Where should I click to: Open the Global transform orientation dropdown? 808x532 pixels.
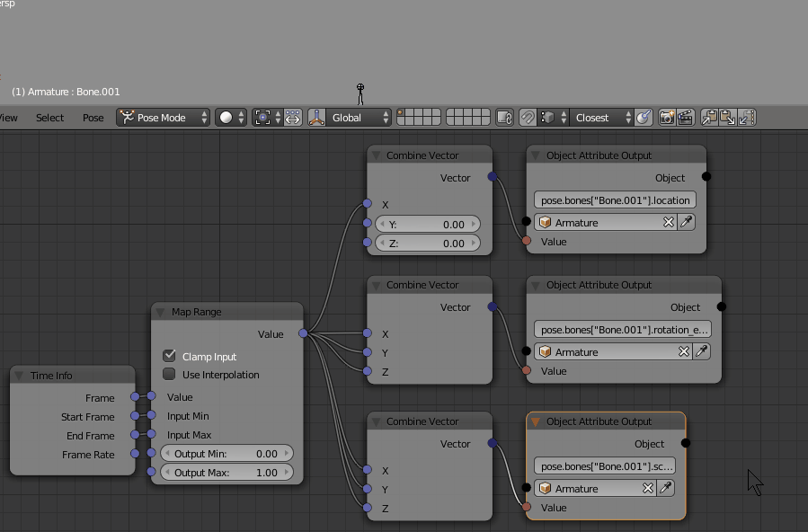pyautogui.click(x=358, y=118)
